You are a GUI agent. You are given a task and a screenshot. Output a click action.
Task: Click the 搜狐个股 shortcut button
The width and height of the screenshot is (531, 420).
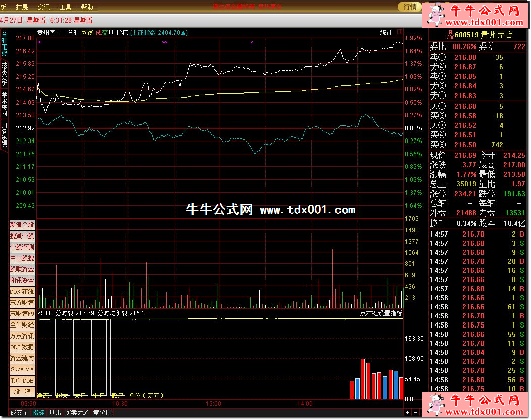pyautogui.click(x=22, y=236)
